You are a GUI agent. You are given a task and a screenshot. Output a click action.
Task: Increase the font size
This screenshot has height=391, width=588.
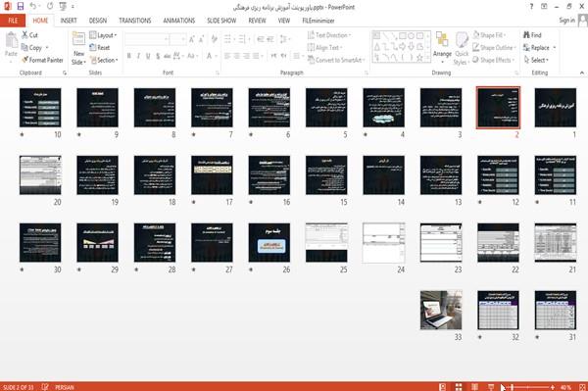(192, 39)
